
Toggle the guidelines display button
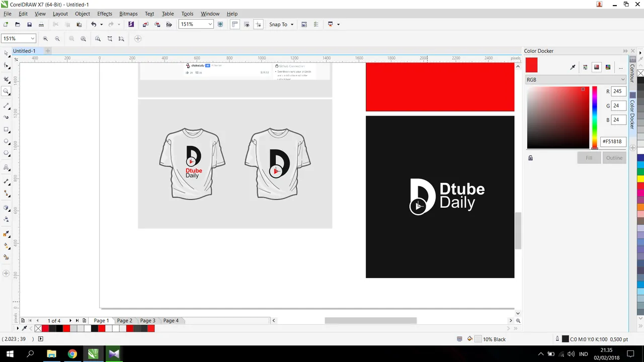coord(258,24)
